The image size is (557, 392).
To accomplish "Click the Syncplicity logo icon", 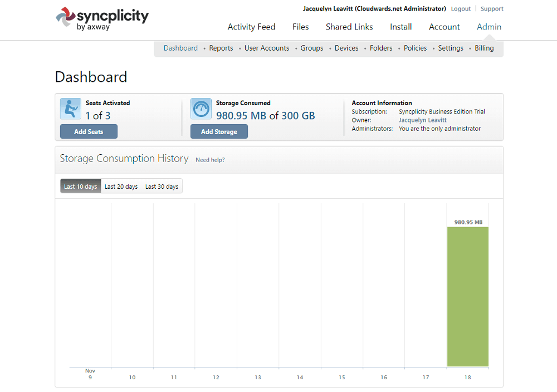I will (66, 17).
